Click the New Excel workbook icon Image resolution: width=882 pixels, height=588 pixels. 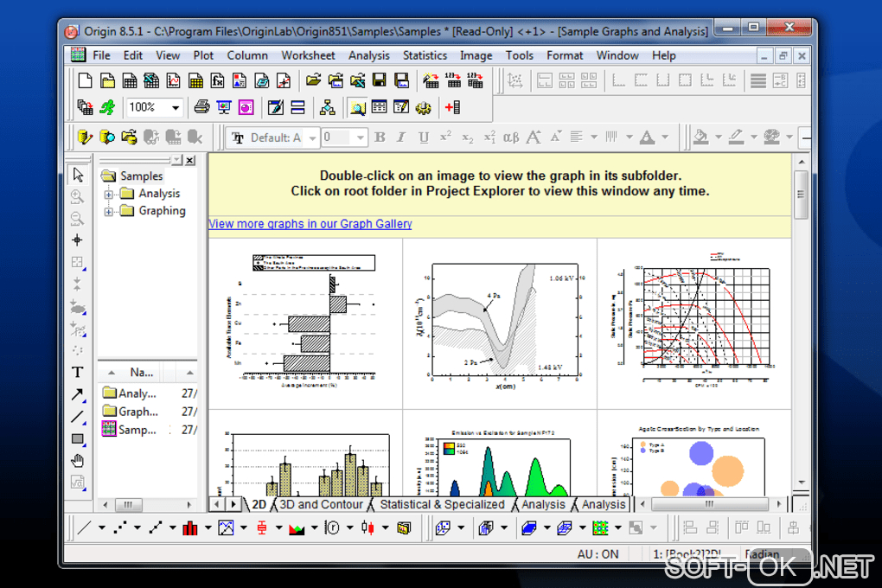pos(151,80)
